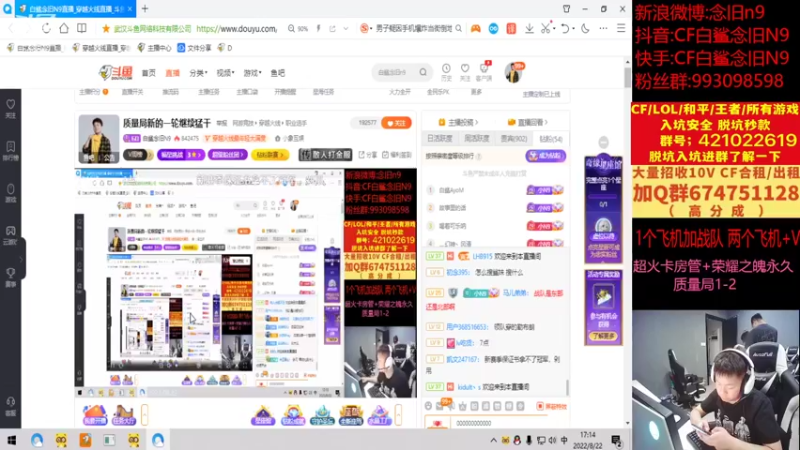Expand the 分类 dropdown
Image resolution: width=800 pixels, height=450 pixels.
click(x=198, y=73)
